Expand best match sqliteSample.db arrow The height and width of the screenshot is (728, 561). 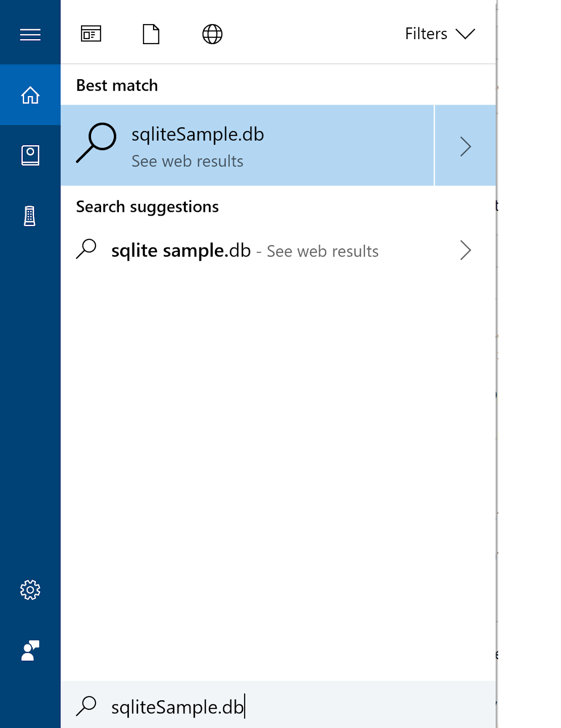465,146
